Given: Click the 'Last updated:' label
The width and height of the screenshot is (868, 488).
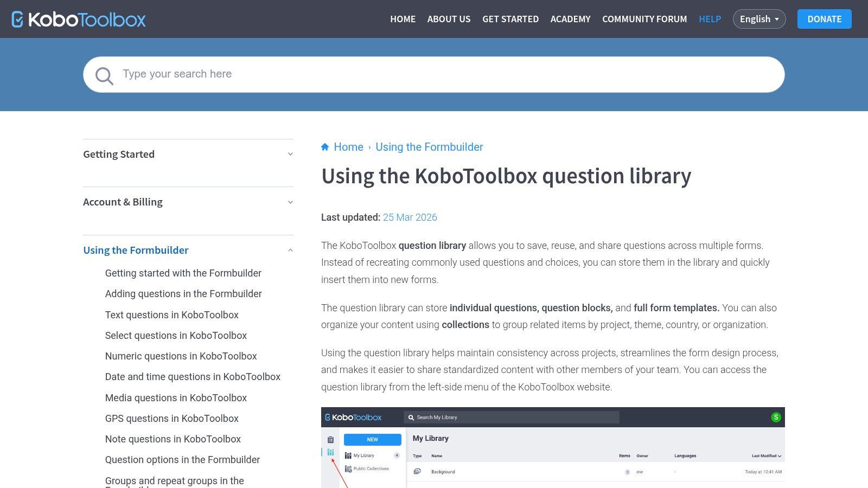Looking at the screenshot, I should pos(350,217).
